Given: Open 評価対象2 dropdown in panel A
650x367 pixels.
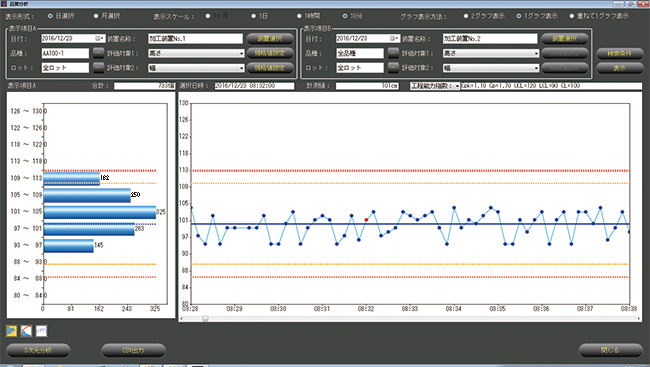Looking at the screenshot, I should [196, 68].
